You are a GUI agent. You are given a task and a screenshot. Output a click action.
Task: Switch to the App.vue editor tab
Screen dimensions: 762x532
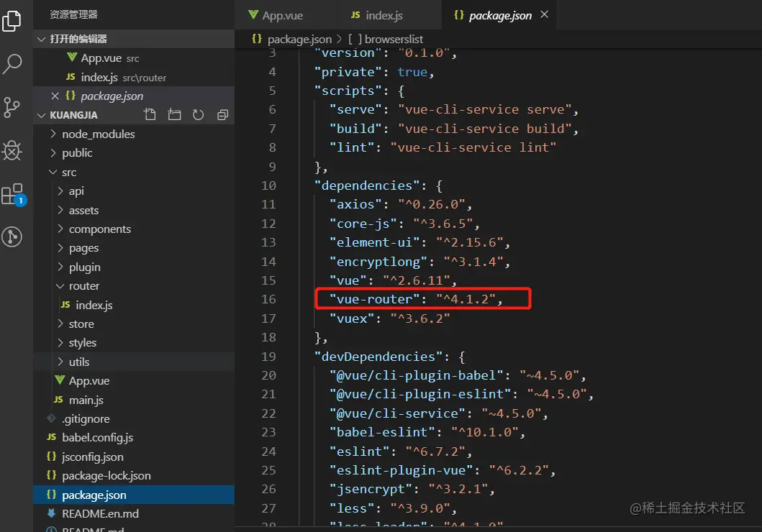pyautogui.click(x=286, y=15)
